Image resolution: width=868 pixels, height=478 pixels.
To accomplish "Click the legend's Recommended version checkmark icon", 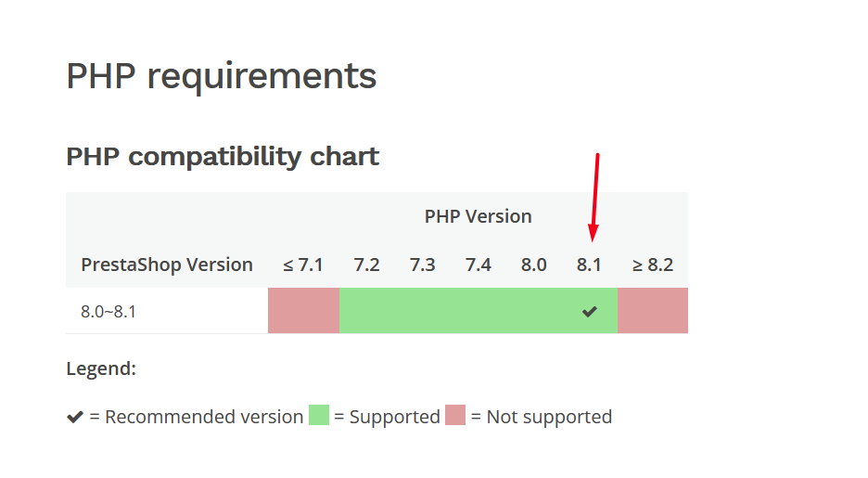I will pos(75,417).
